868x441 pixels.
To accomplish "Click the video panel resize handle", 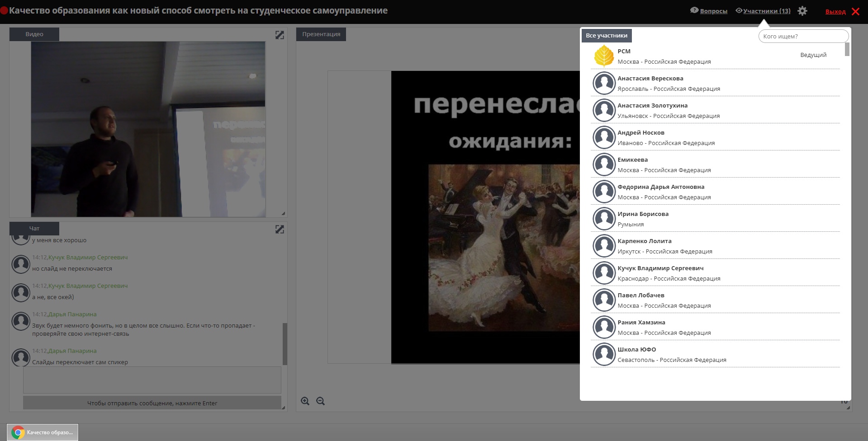I will (x=283, y=213).
